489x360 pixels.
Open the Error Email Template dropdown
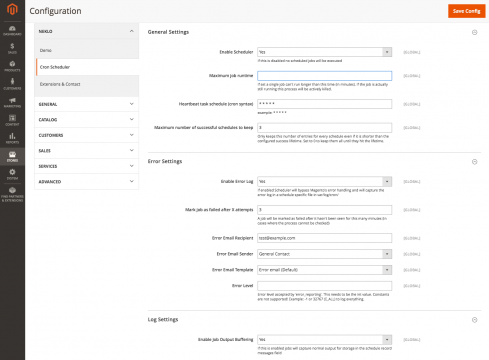tap(324, 270)
